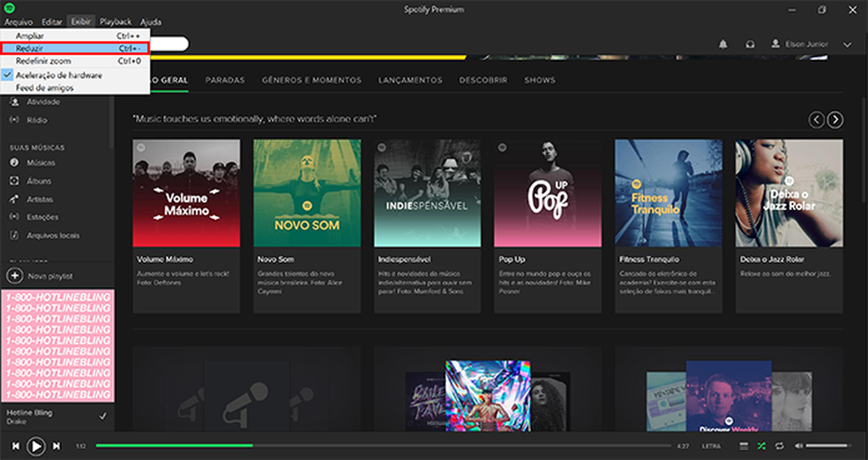The height and width of the screenshot is (460, 868).
Task: Open Hotline Bling album artwork
Action: coord(57,346)
